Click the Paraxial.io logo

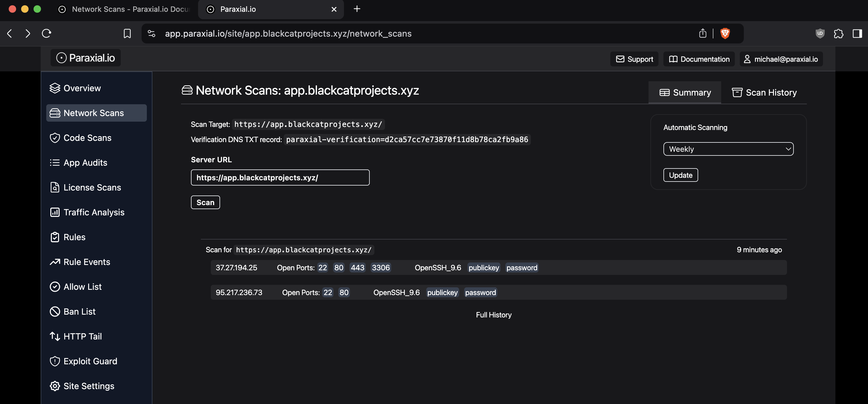(86, 58)
